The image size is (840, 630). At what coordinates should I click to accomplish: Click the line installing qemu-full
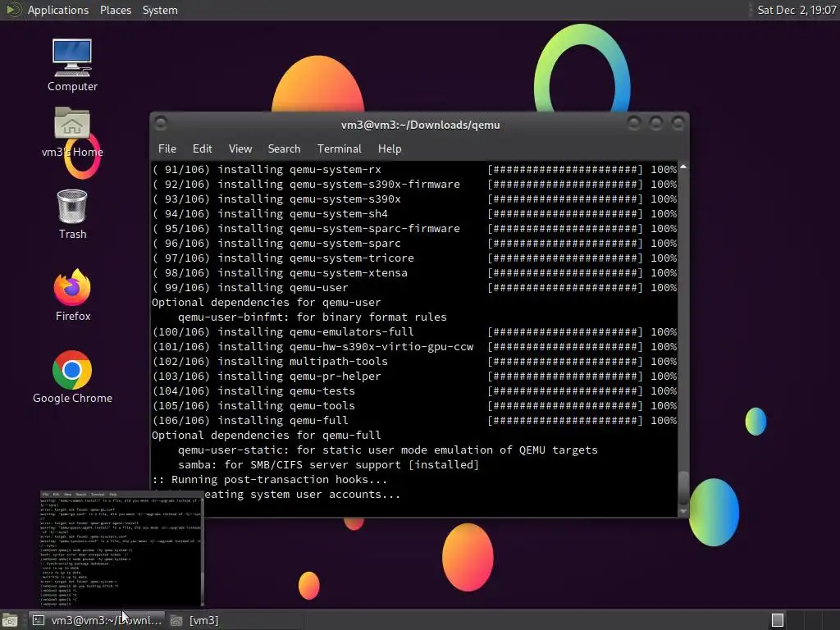coord(414,421)
